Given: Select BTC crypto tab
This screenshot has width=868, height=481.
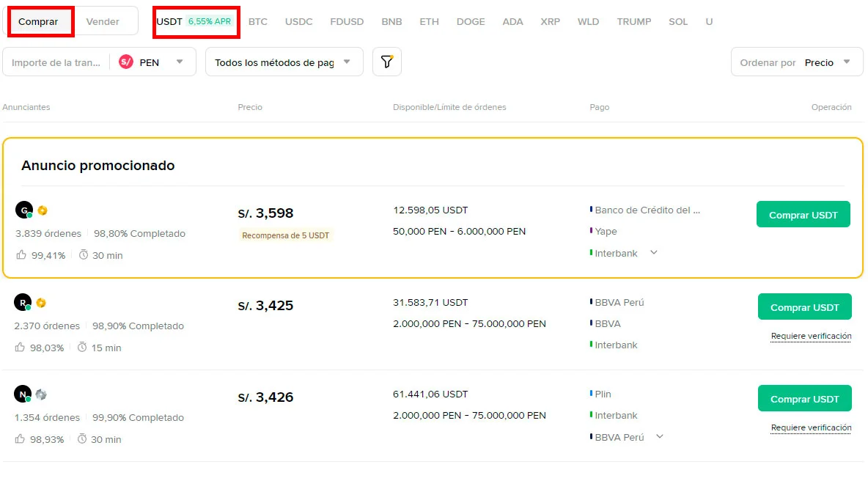Looking at the screenshot, I should pos(257,21).
